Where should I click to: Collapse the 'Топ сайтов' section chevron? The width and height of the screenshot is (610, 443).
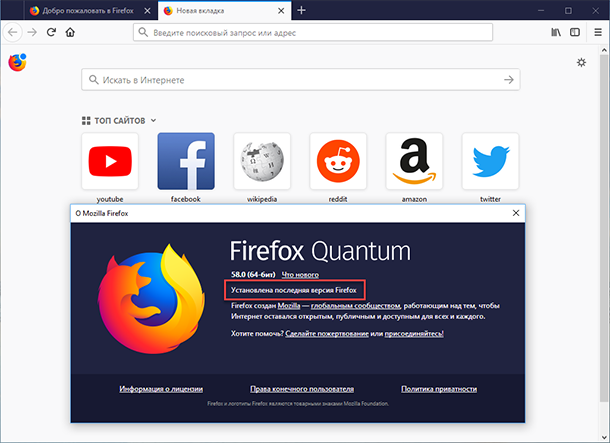click(x=153, y=121)
